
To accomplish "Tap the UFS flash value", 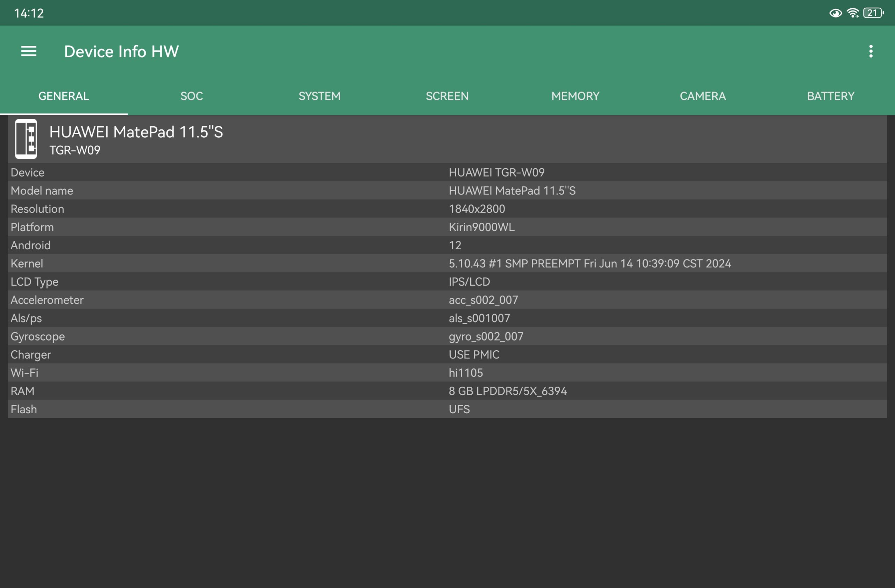I will click(x=459, y=409).
